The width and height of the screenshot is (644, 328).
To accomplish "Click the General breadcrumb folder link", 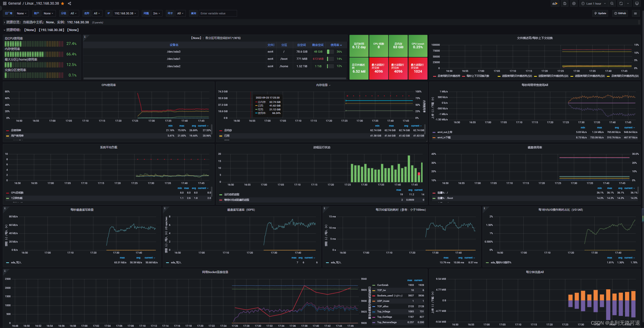I will point(15,4).
